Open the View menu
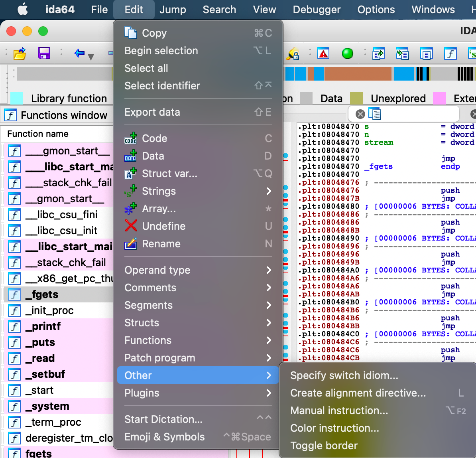The height and width of the screenshot is (458, 476). [264, 10]
